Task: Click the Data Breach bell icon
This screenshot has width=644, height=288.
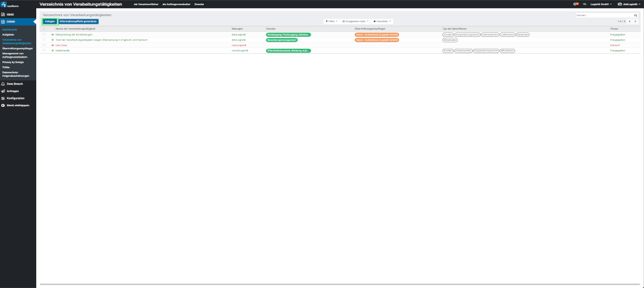Action: click(3, 84)
